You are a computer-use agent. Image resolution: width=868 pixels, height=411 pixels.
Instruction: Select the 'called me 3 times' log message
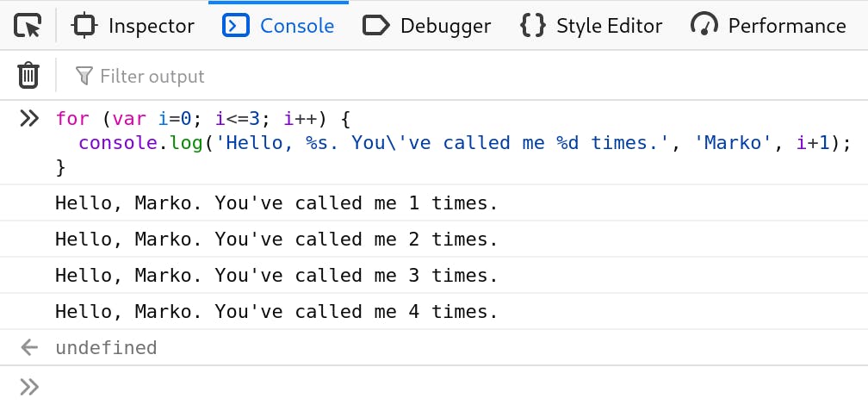point(276,276)
